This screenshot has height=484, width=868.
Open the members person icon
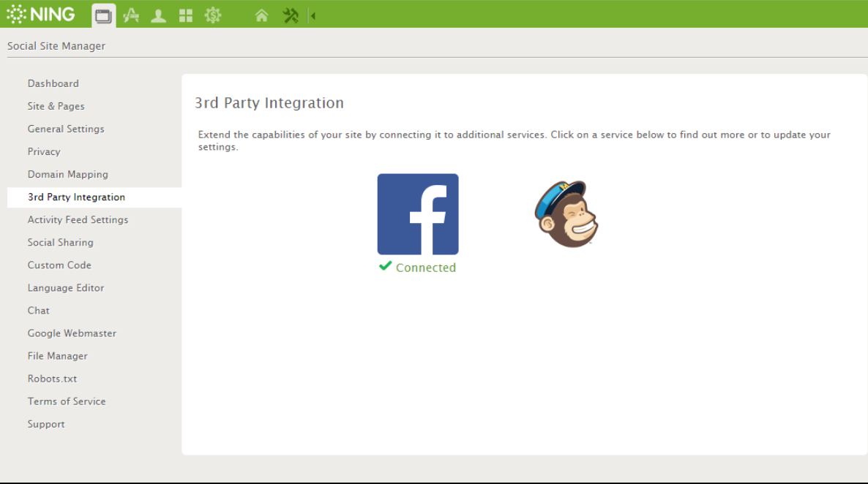coord(158,15)
